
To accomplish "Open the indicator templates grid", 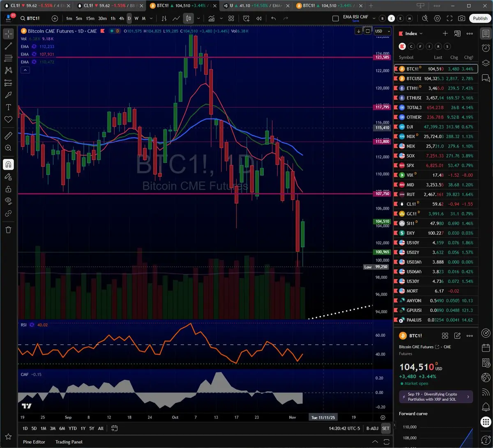I will coord(231,18).
